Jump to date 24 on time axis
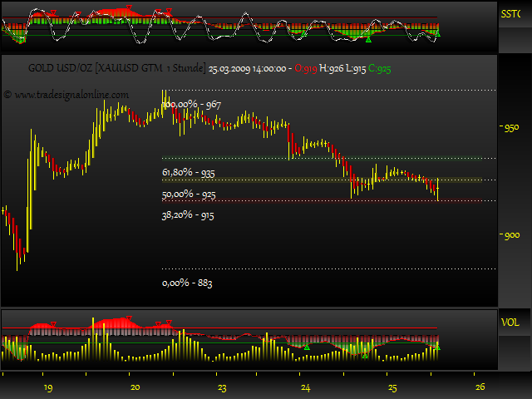This screenshot has height=399, width=532. pos(306,388)
